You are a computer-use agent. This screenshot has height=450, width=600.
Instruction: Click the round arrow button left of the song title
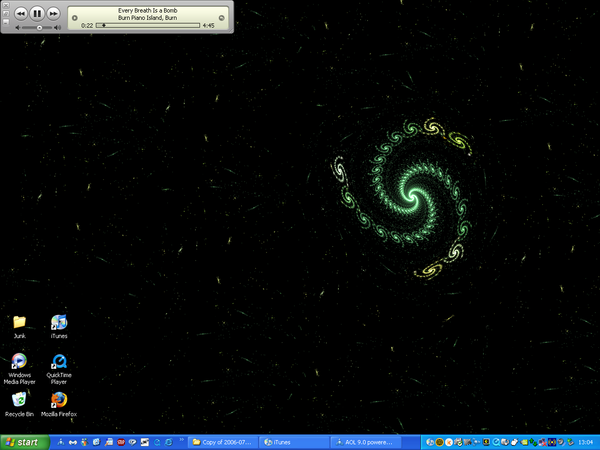point(75,18)
